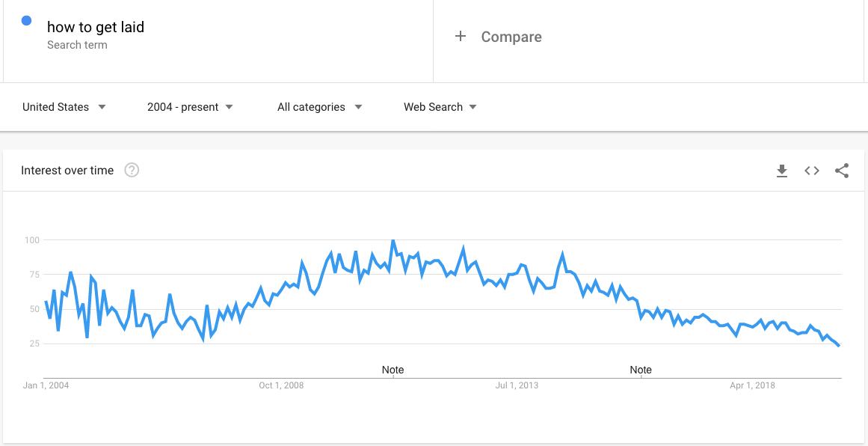Edit the 'how to get laid' search term
868x446 pixels.
tap(95, 27)
